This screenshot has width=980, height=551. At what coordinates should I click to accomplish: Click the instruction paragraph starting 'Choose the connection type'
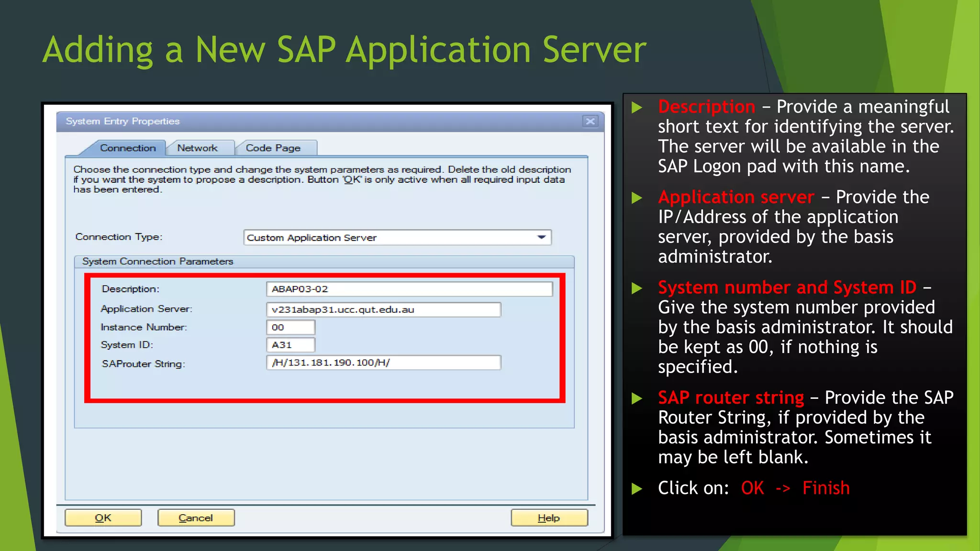(x=322, y=179)
